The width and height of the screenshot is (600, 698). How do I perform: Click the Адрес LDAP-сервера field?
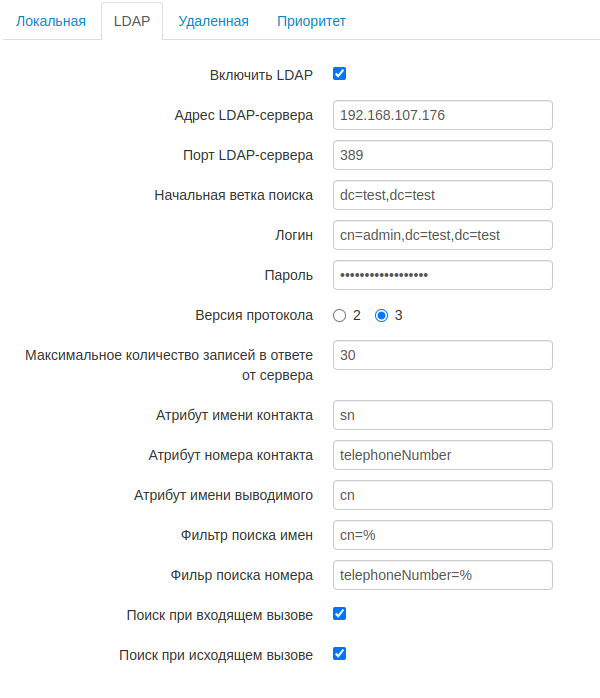(x=442, y=115)
